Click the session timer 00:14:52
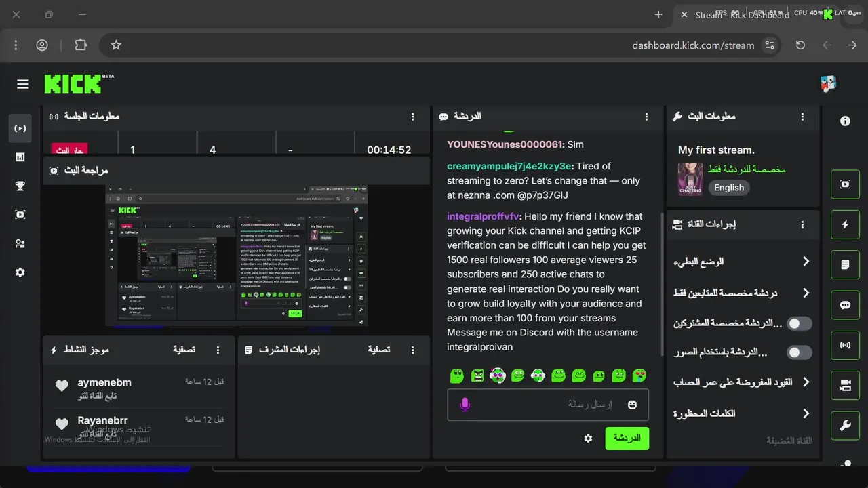This screenshot has width=868, height=488. click(x=389, y=150)
